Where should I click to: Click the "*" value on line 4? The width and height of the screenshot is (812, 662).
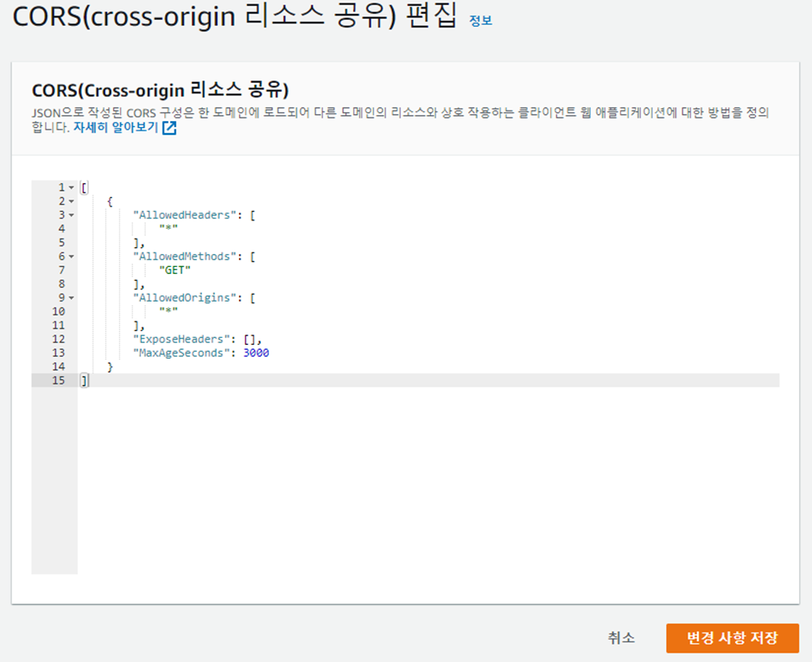(x=168, y=228)
